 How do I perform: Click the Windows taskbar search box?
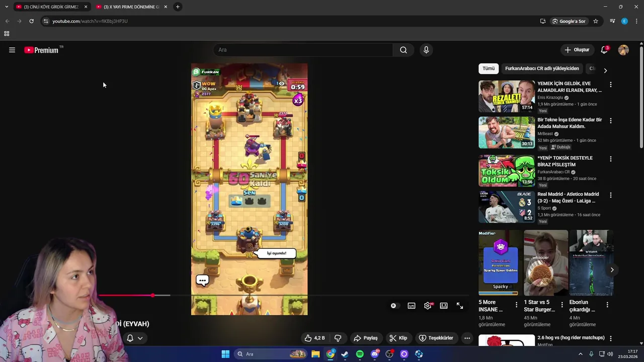click(x=272, y=354)
